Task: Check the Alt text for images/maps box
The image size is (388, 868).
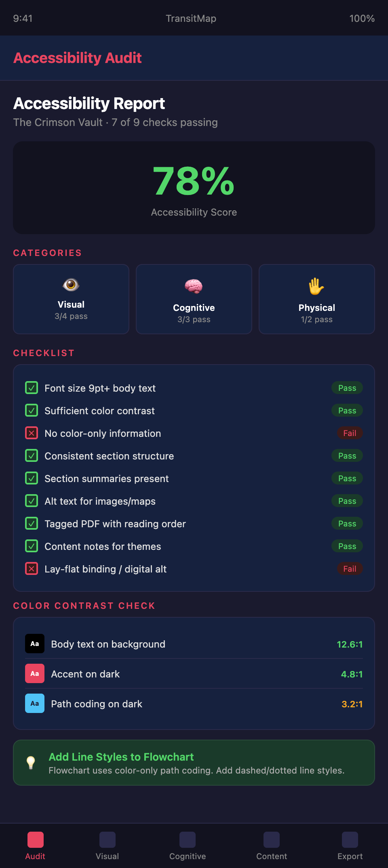Action: tap(32, 501)
